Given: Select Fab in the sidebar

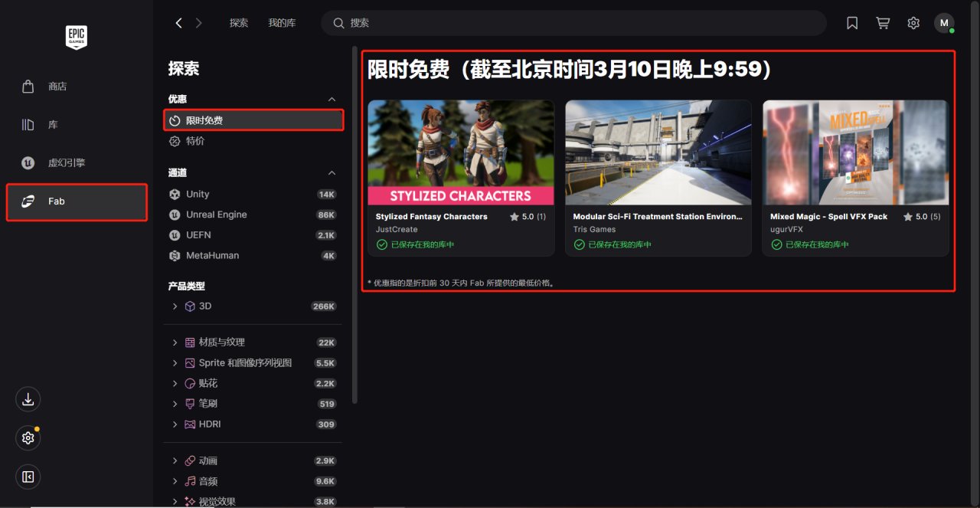Looking at the screenshot, I should pyautogui.click(x=77, y=202).
